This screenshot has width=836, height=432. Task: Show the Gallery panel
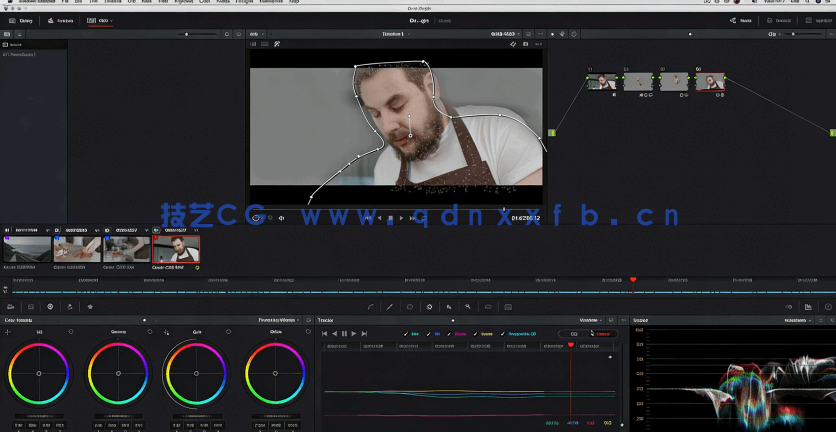tap(22, 20)
